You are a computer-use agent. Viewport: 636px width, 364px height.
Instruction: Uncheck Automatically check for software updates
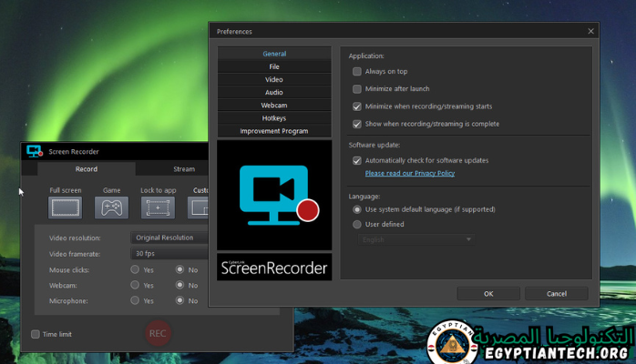[x=357, y=160]
